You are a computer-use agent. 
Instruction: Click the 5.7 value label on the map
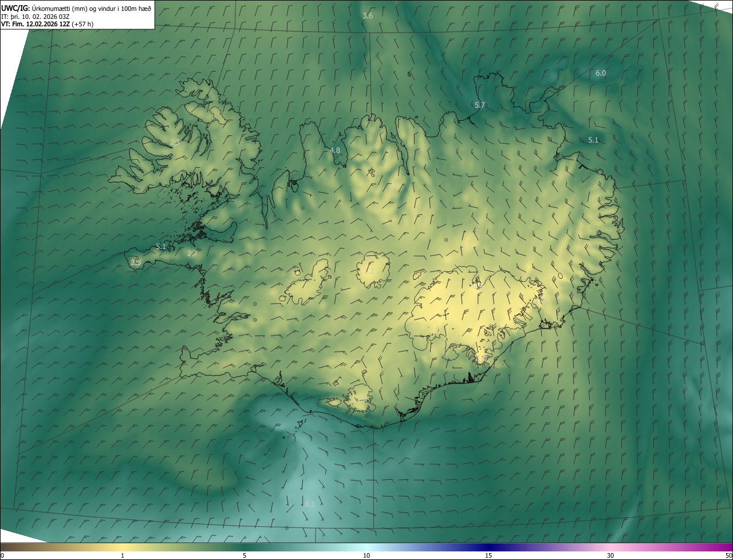480,105
